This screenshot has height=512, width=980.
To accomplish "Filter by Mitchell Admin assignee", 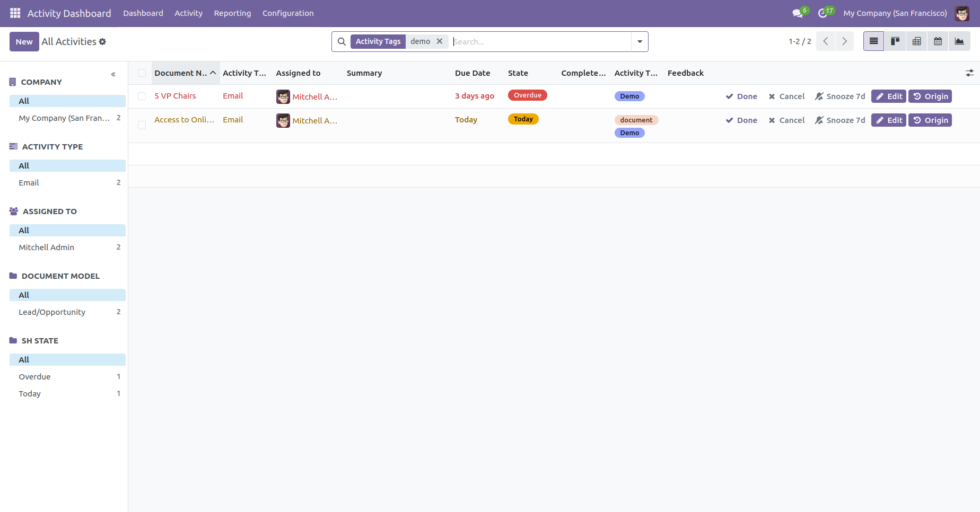I will [68, 248].
